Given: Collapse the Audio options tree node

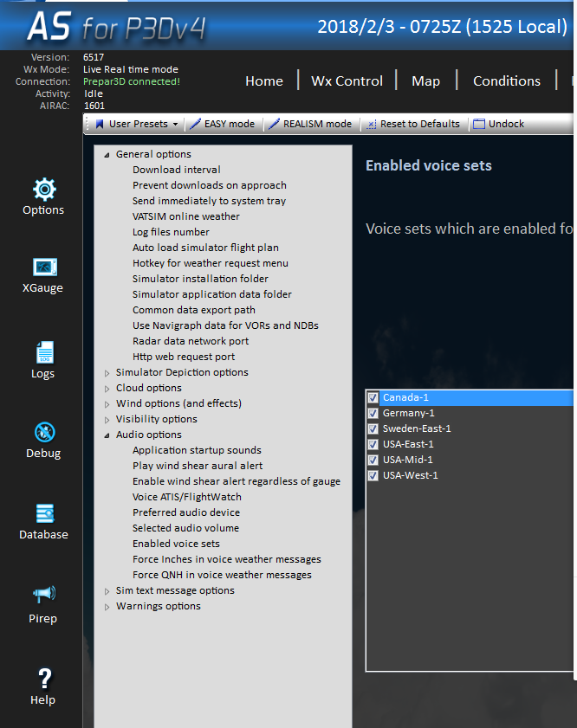Looking at the screenshot, I should (107, 435).
